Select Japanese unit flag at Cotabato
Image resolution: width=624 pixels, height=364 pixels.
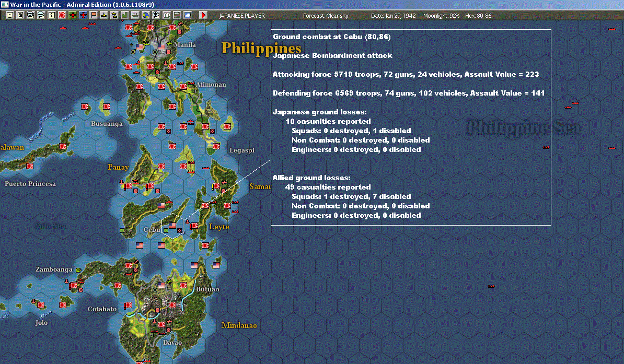[x=128, y=306]
